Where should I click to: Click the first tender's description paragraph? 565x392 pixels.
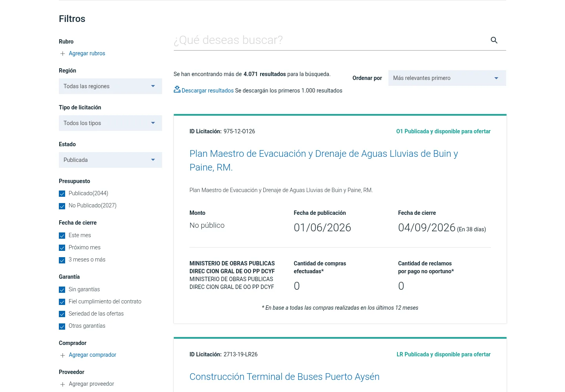point(281,190)
